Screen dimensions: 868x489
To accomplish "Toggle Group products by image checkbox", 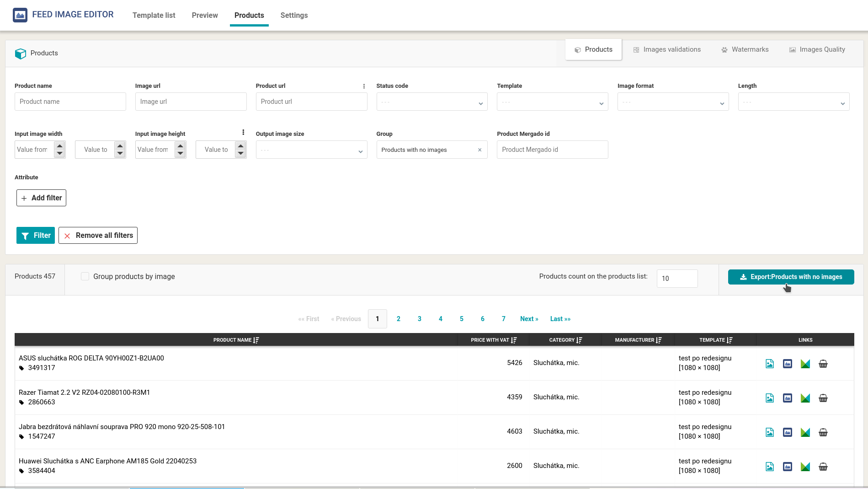I will tap(85, 276).
